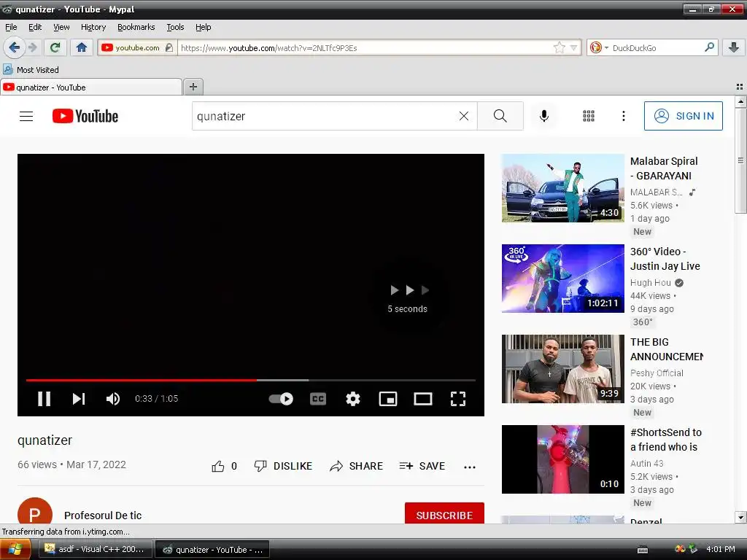Open the YouTube apps grid
747x560 pixels.
tap(589, 116)
